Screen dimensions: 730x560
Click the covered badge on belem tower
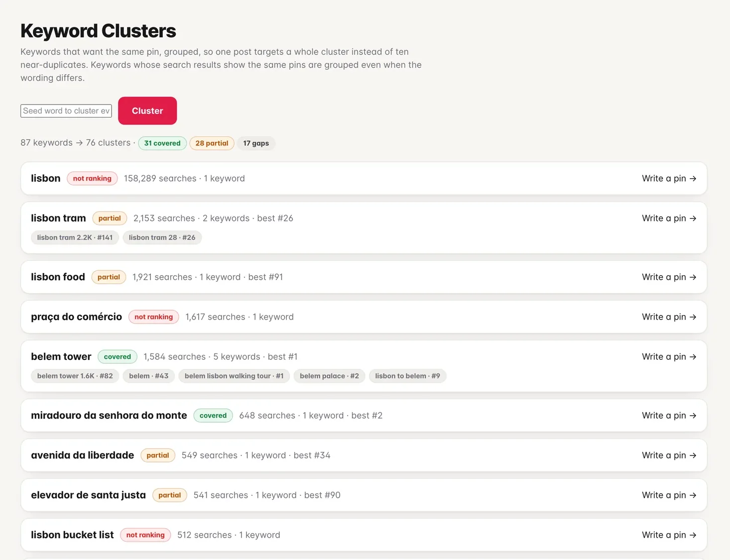(x=117, y=356)
